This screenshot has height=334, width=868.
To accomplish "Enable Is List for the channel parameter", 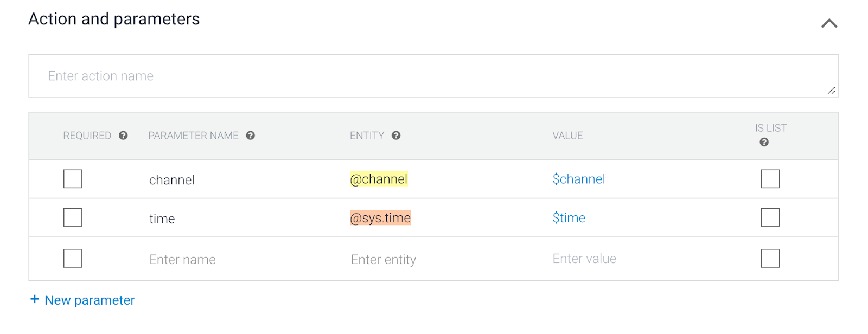I will coord(770,179).
